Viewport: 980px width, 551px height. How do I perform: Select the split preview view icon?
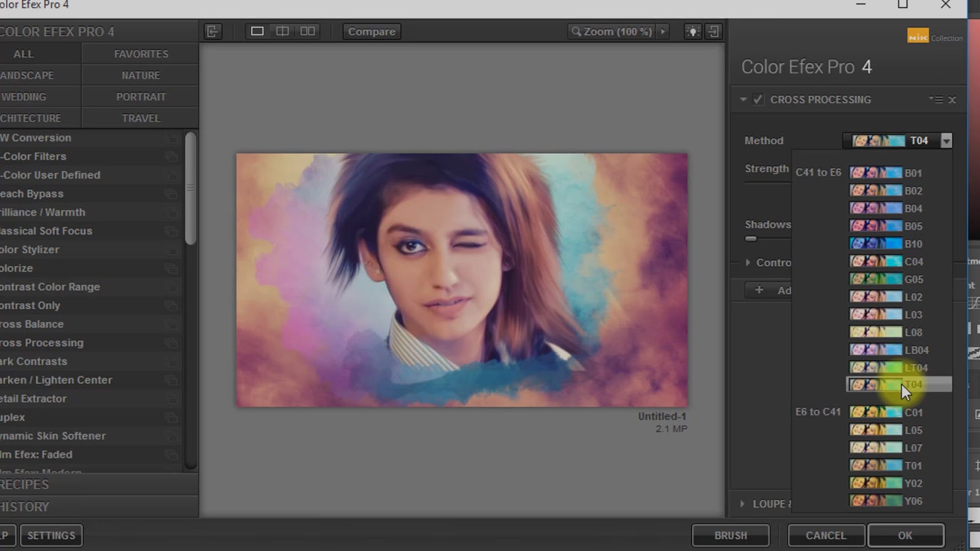[x=282, y=31]
